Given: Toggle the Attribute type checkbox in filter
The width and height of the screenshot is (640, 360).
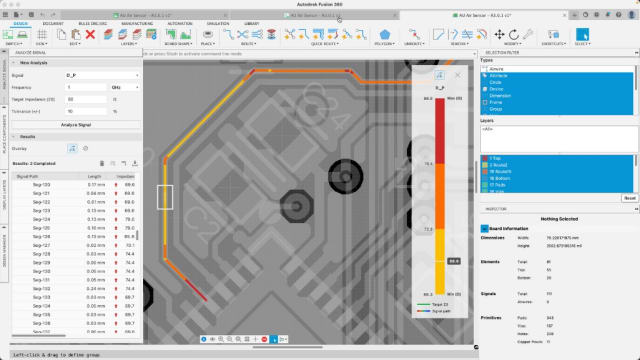Looking at the screenshot, I should [x=485, y=76].
